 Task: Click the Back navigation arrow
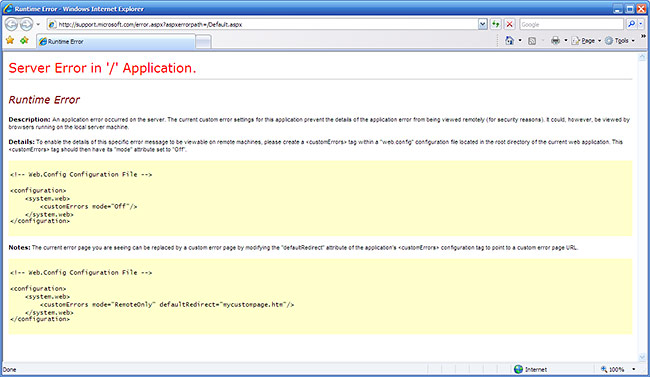11,24
